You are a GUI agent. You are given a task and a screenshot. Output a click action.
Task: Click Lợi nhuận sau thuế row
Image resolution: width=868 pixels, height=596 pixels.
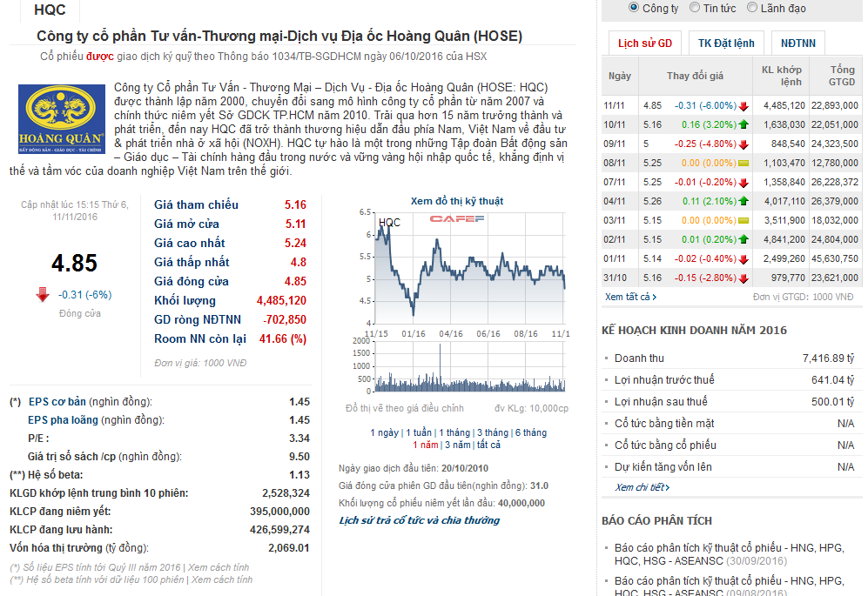(x=730, y=402)
